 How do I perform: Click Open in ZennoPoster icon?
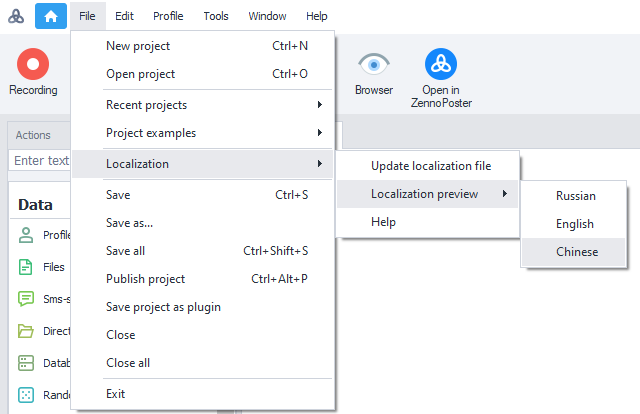coord(440,65)
